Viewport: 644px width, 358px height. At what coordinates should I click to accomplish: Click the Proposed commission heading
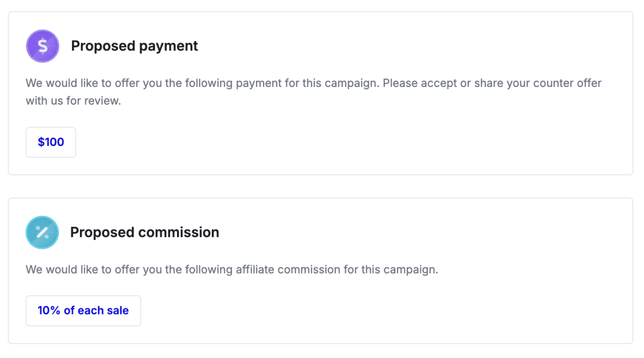pos(144,232)
